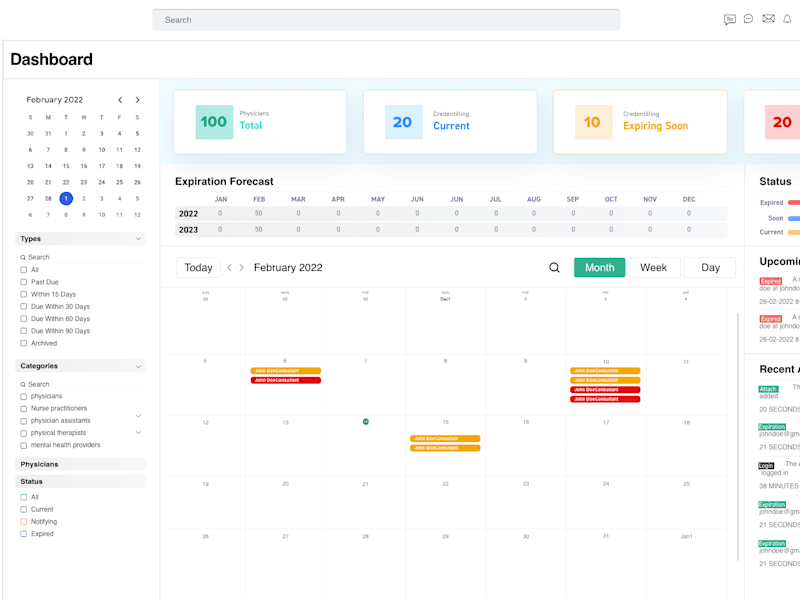Image resolution: width=800 pixels, height=600 pixels.
Task: Check the Expired status checkbox
Action: coord(23,534)
